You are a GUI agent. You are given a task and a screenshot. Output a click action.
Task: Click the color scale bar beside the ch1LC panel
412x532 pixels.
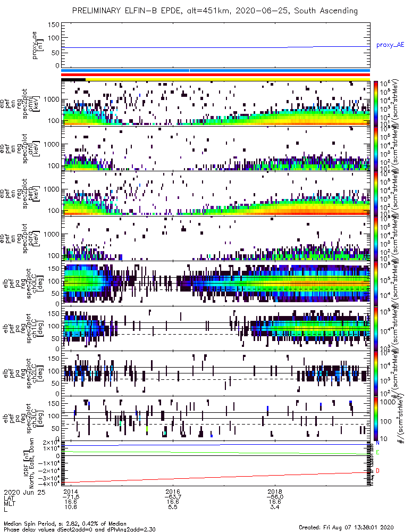pyautogui.click(x=375, y=328)
